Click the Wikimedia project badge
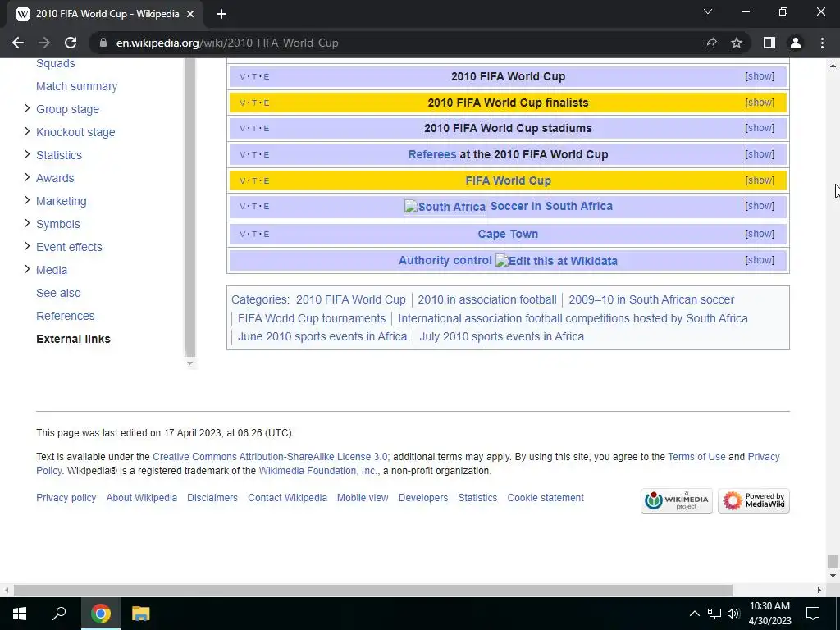The width and height of the screenshot is (840, 630). (677, 501)
